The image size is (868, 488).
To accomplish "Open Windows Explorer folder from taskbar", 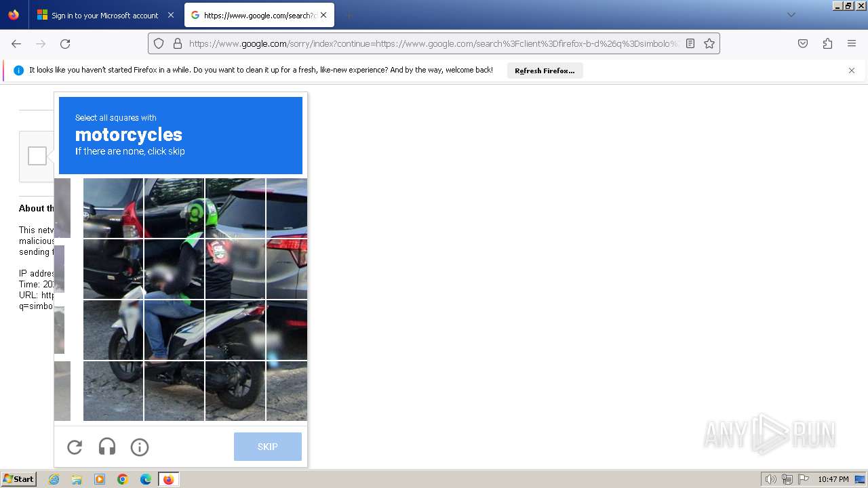I will coord(77,479).
